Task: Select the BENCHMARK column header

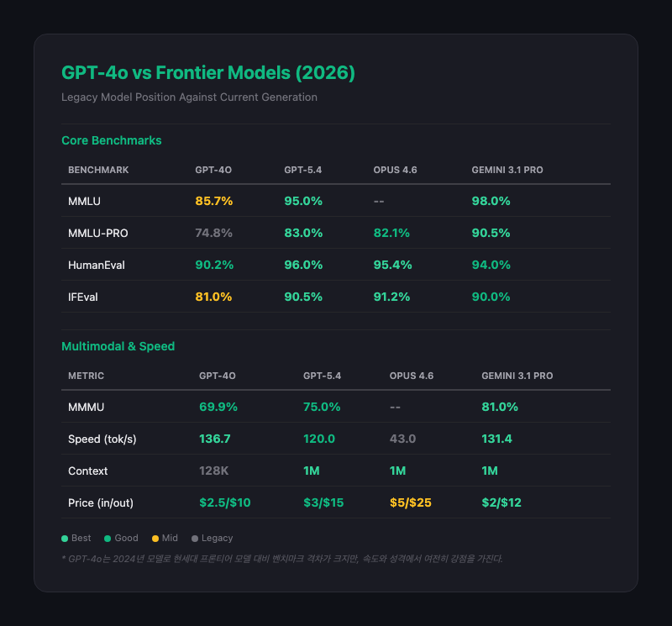Action: pyautogui.click(x=98, y=170)
